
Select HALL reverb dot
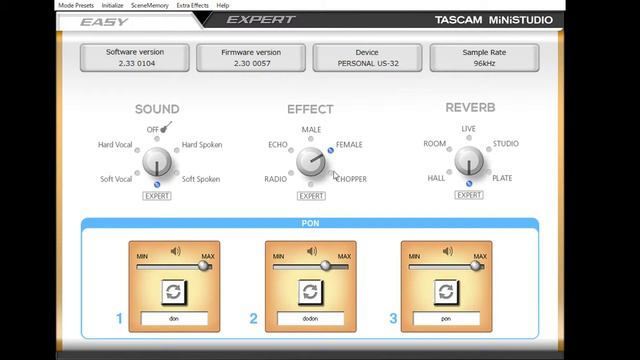(x=449, y=172)
